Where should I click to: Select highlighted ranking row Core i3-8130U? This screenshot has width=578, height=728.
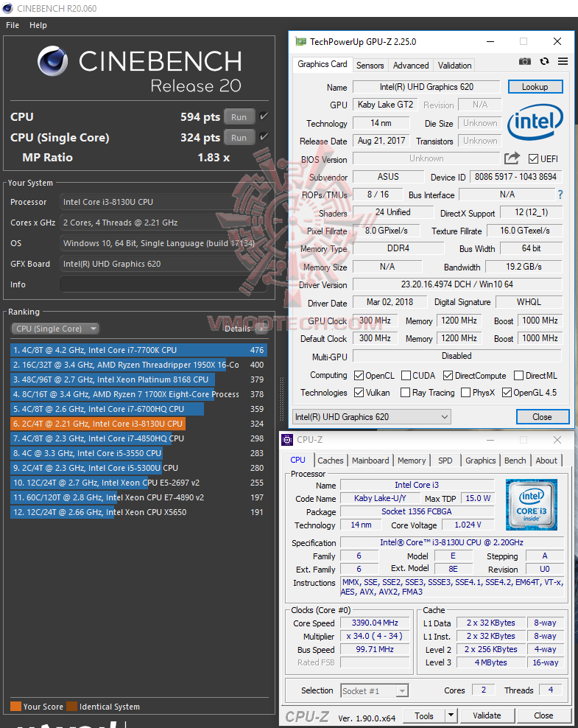click(x=138, y=424)
